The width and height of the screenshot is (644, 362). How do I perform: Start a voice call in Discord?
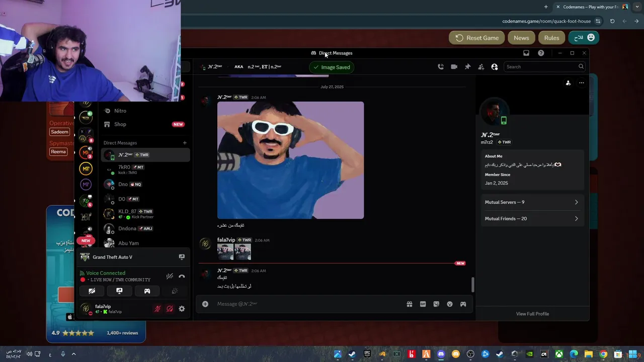(441, 67)
